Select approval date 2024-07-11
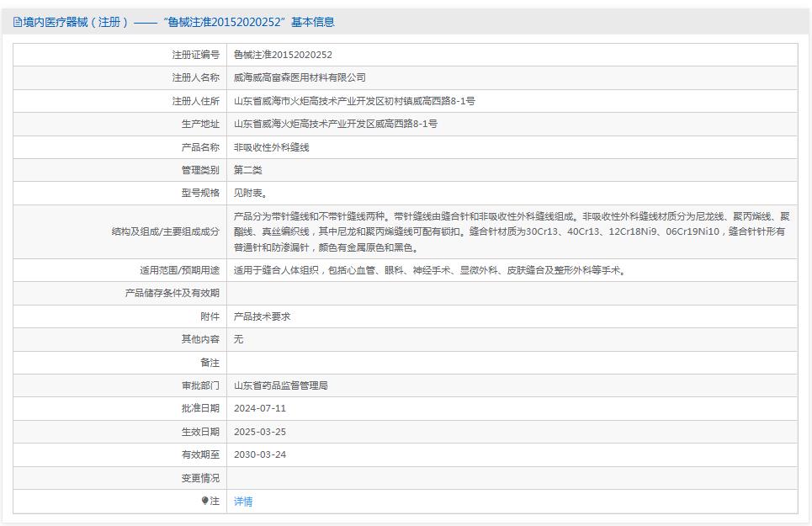Image resolution: width=812 pixels, height=526 pixels. click(260, 408)
